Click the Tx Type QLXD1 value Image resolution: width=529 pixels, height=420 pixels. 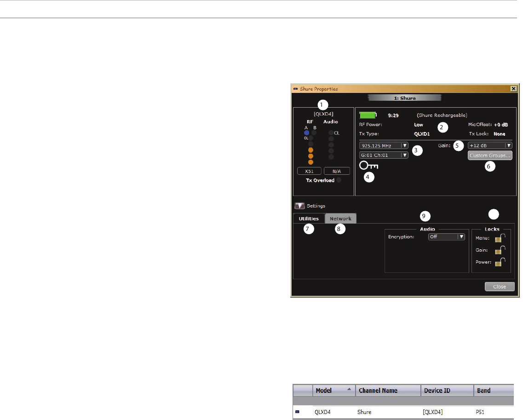click(422, 134)
